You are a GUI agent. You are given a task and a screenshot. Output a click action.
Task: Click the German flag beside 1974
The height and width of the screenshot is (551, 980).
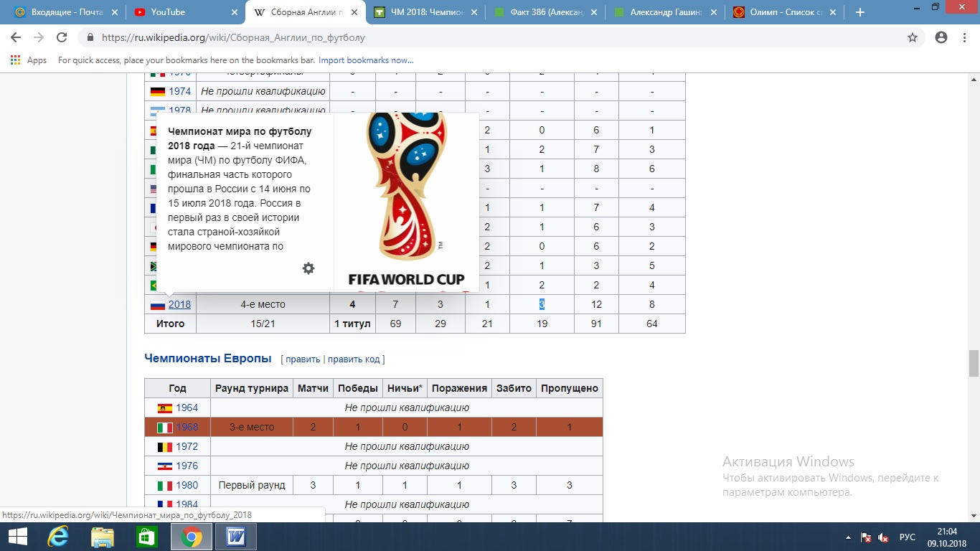click(x=157, y=92)
